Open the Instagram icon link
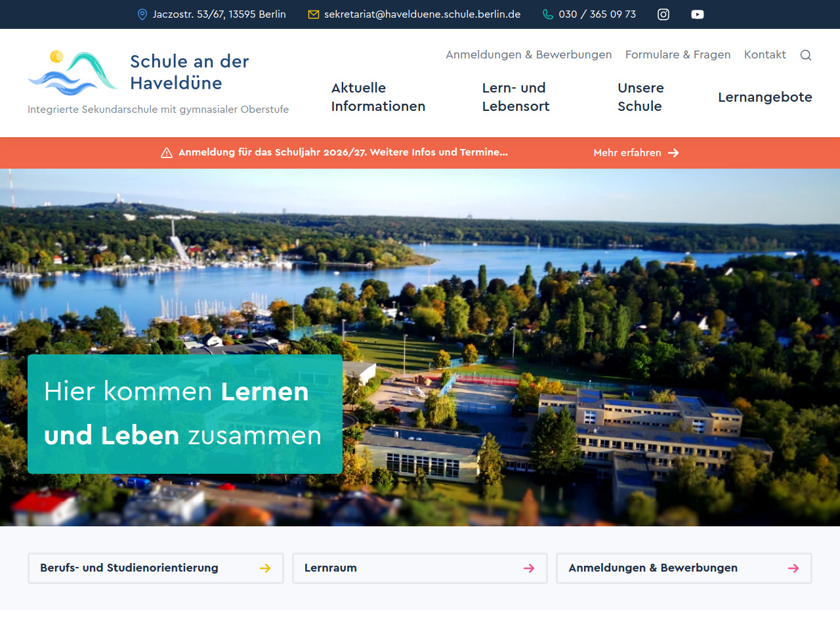This screenshot has height=630, width=840. [663, 14]
